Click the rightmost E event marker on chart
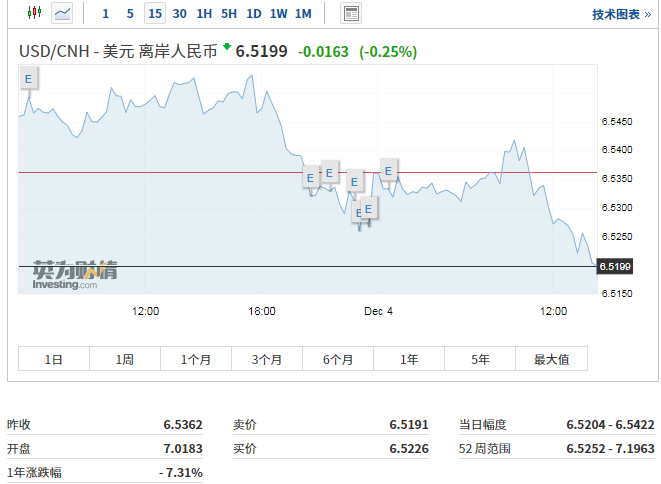 click(x=388, y=169)
